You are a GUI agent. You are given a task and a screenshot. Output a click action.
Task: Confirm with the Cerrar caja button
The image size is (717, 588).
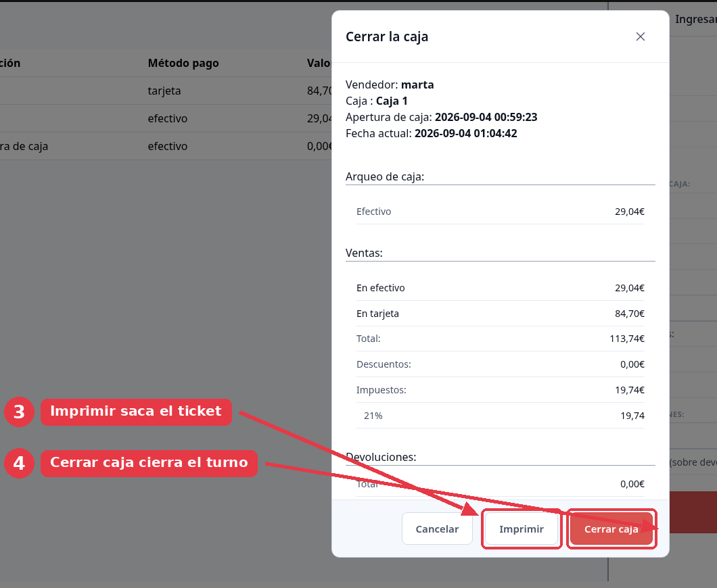click(x=611, y=529)
